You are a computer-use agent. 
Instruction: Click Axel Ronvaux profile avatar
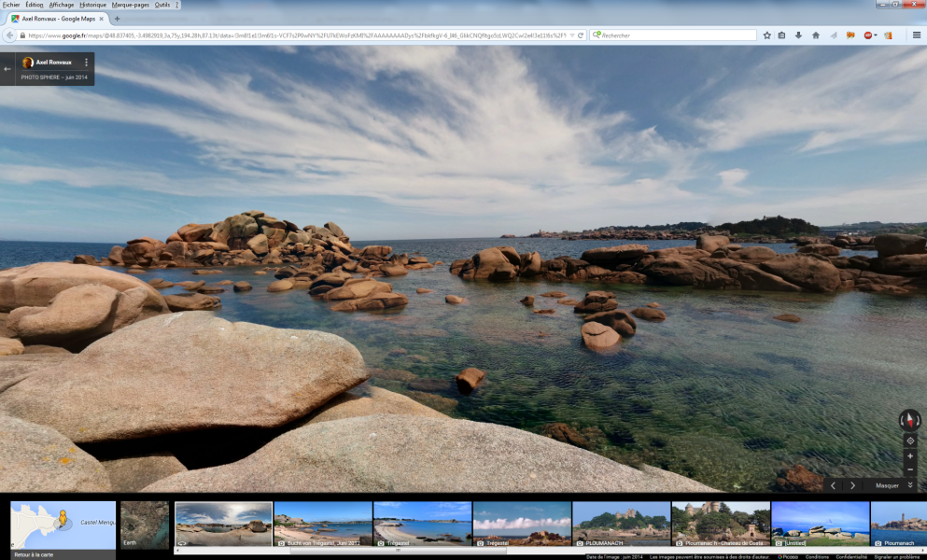27,63
